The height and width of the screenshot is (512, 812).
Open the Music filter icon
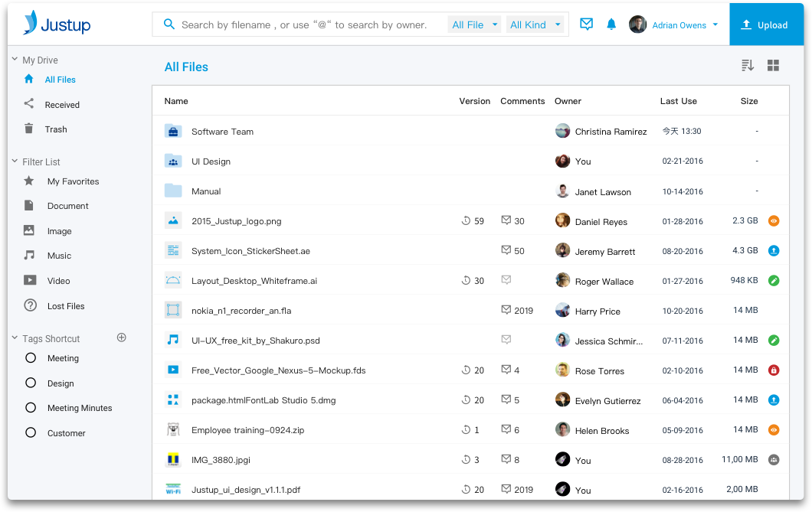[29, 256]
